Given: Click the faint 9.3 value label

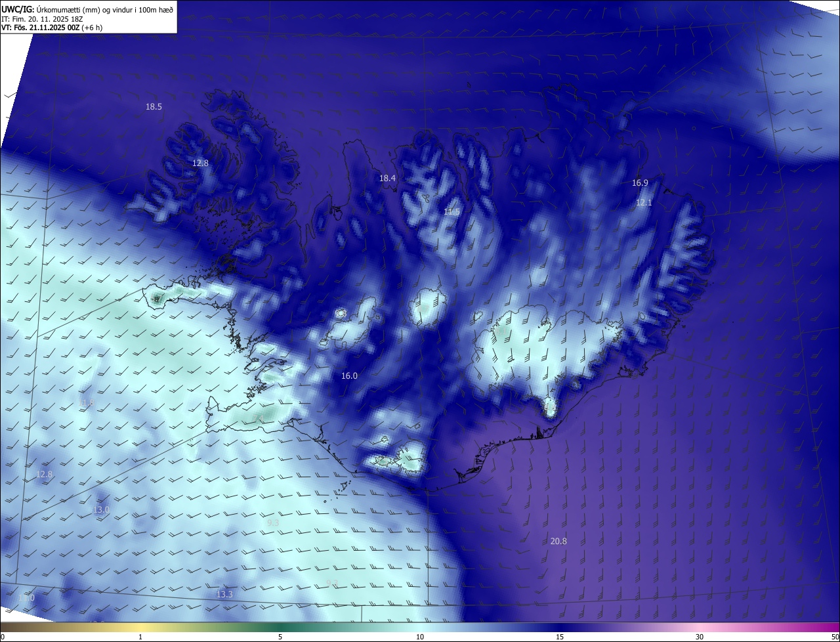Looking at the screenshot, I should click(x=273, y=523).
